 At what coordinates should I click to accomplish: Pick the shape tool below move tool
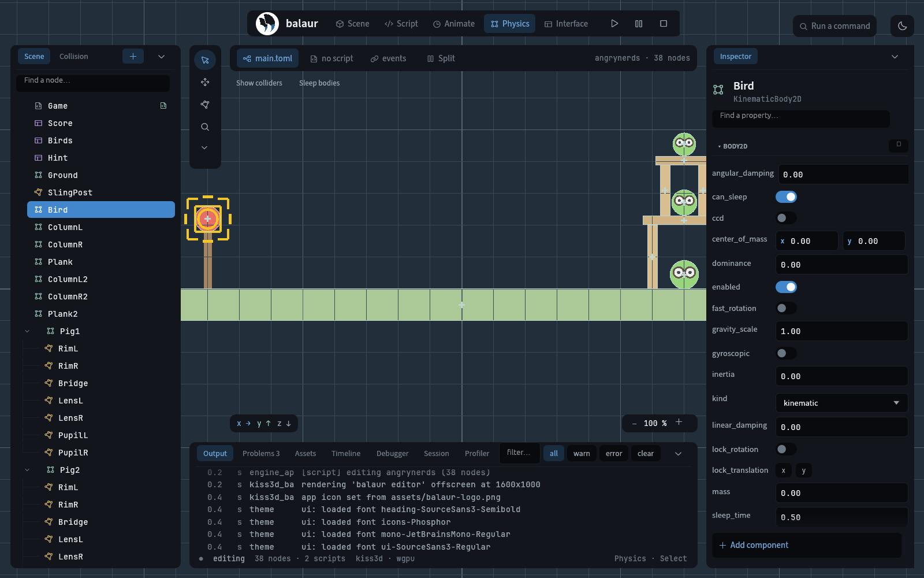click(205, 105)
